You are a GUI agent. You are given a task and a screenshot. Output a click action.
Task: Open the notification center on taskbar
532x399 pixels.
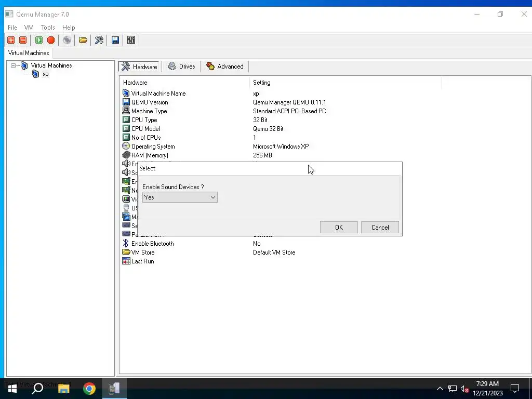pyautogui.click(x=515, y=389)
